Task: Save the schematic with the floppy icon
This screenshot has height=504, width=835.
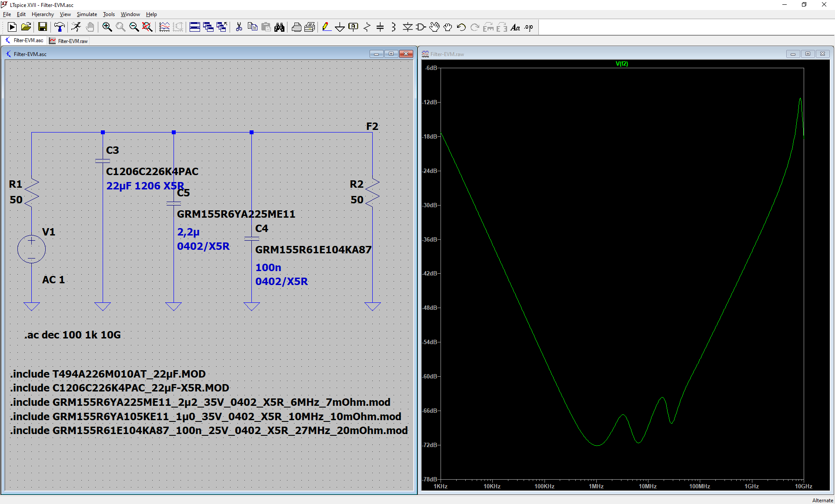Action: (43, 27)
